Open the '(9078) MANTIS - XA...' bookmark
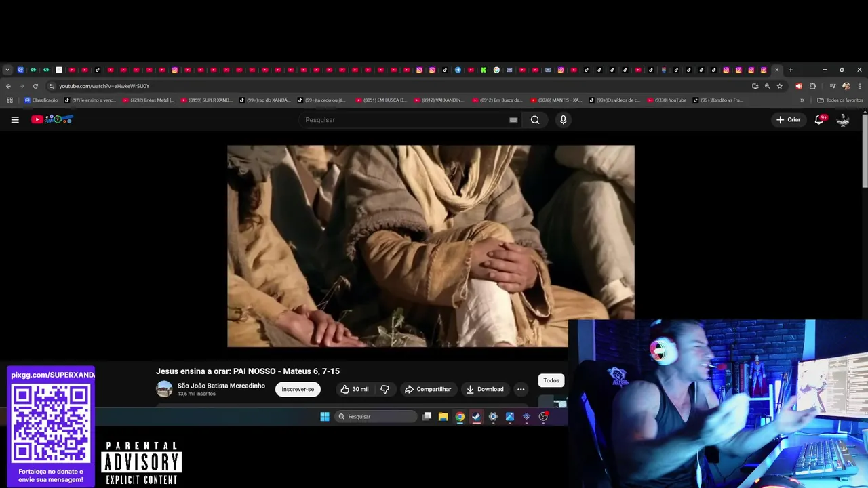This screenshot has height=488, width=868. 556,100
